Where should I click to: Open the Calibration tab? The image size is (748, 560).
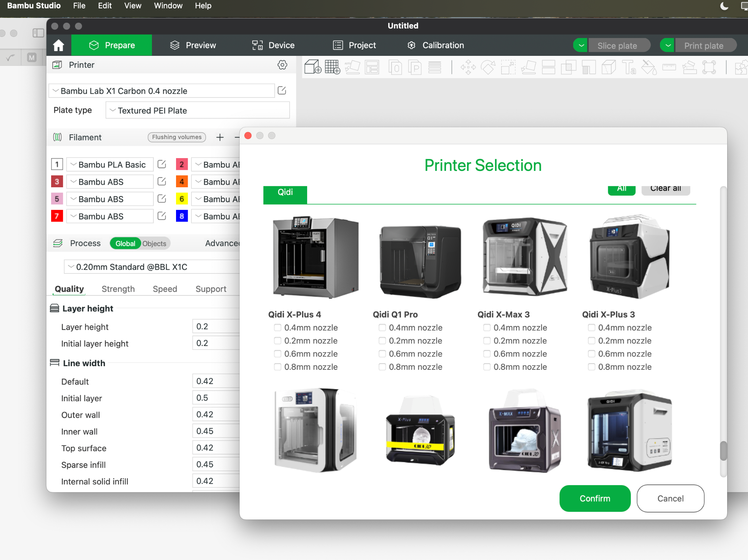[x=436, y=45]
